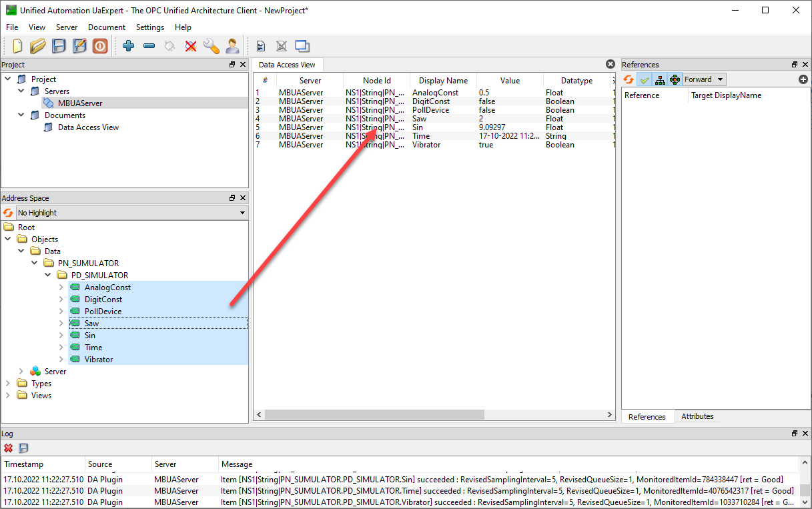Disconnect server using red-X plug icon
The image size is (812, 509).
[191, 46]
